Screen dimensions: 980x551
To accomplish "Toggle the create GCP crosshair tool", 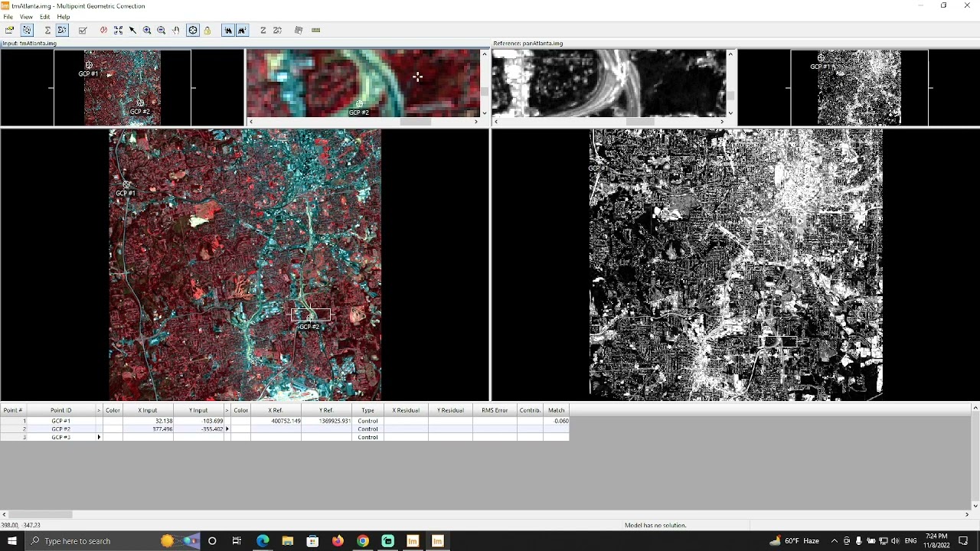I will coord(193,31).
